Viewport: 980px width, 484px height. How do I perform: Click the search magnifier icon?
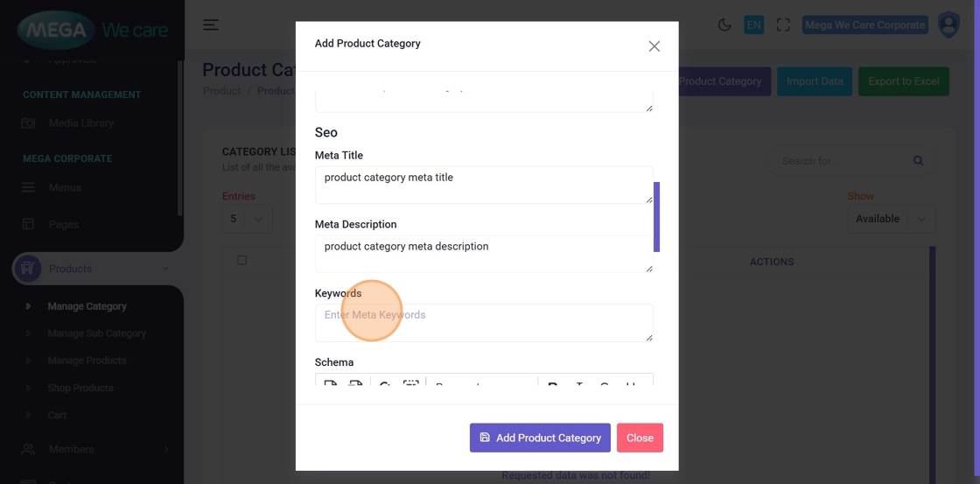point(918,161)
